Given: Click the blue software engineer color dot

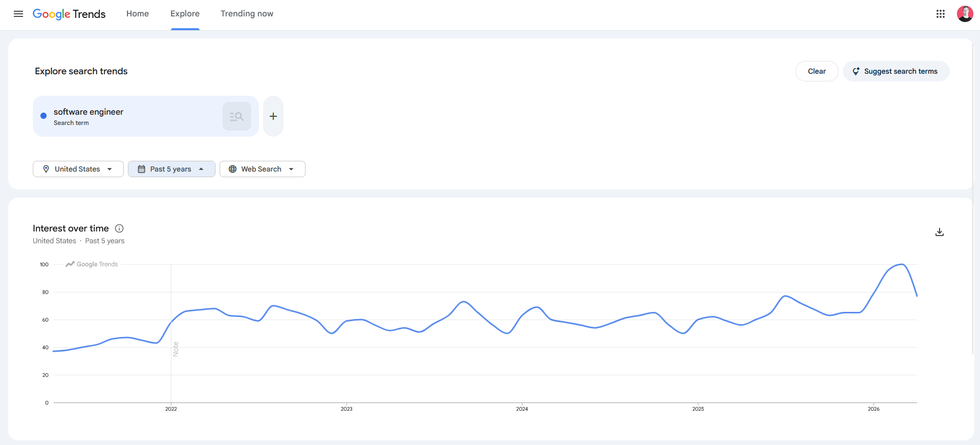Looking at the screenshot, I should point(43,116).
